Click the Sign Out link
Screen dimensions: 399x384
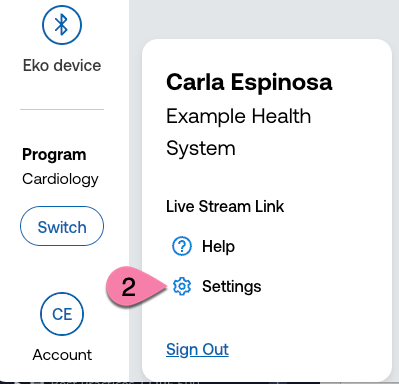click(197, 350)
